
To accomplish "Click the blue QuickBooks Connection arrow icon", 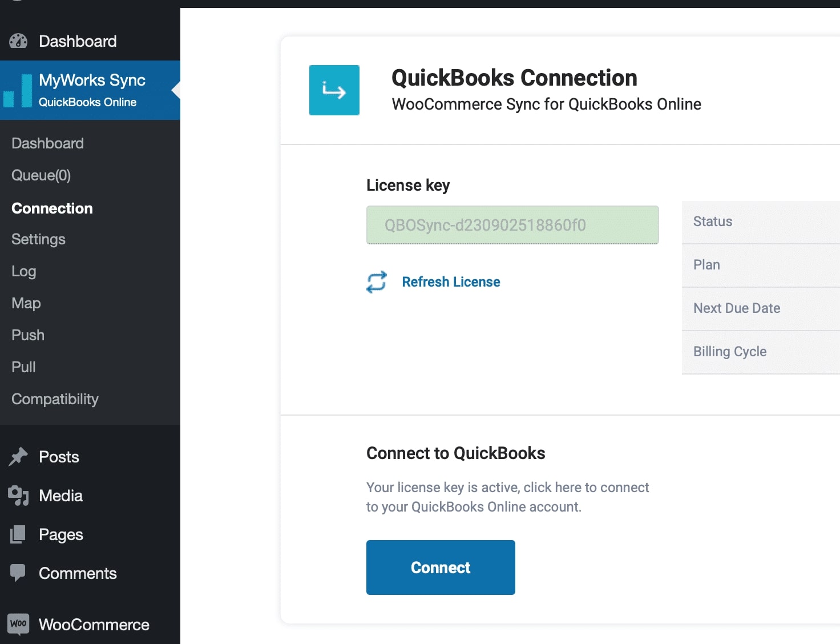I will point(334,90).
